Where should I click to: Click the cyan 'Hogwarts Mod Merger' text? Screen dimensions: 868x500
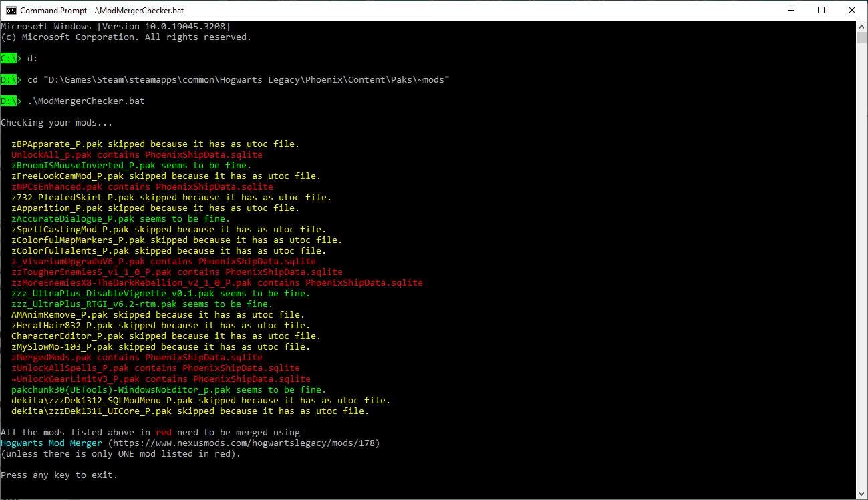[51, 443]
